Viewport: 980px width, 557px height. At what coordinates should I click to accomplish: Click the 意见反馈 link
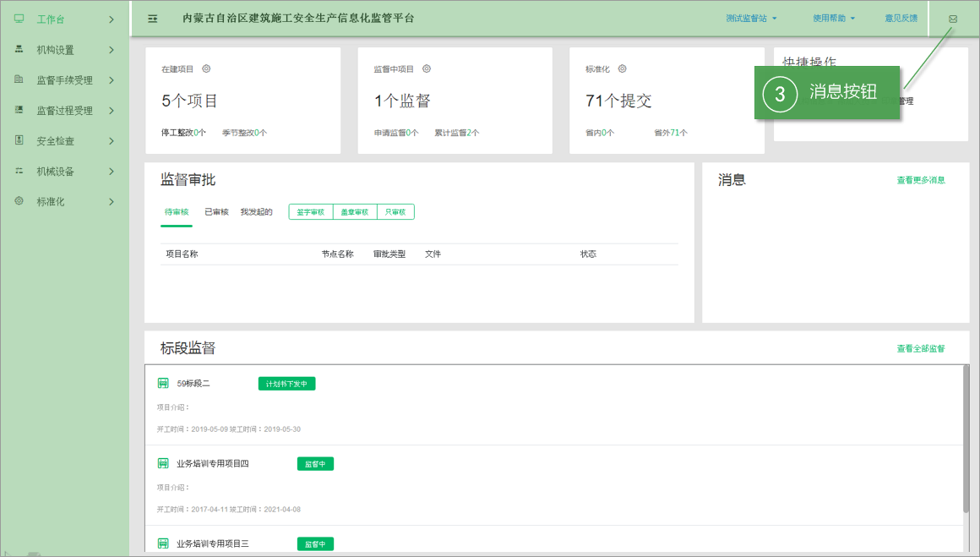tap(901, 19)
